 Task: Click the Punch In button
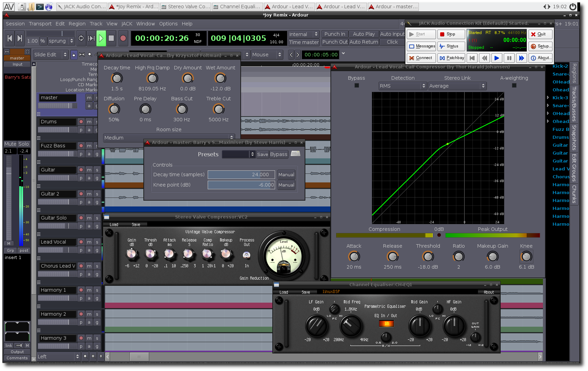click(x=335, y=34)
